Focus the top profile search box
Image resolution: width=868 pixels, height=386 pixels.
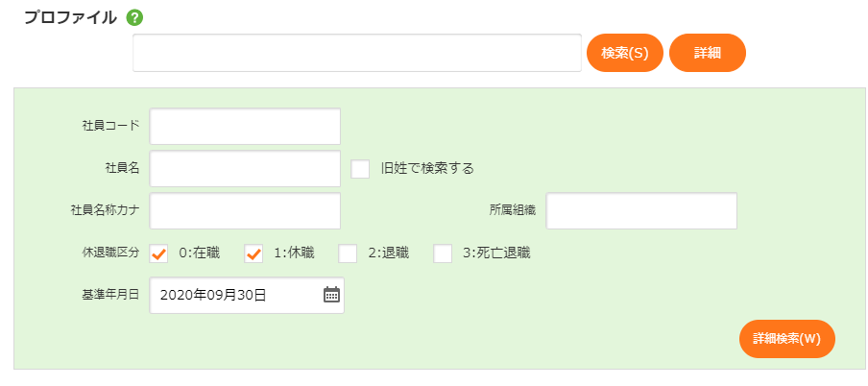click(x=356, y=53)
